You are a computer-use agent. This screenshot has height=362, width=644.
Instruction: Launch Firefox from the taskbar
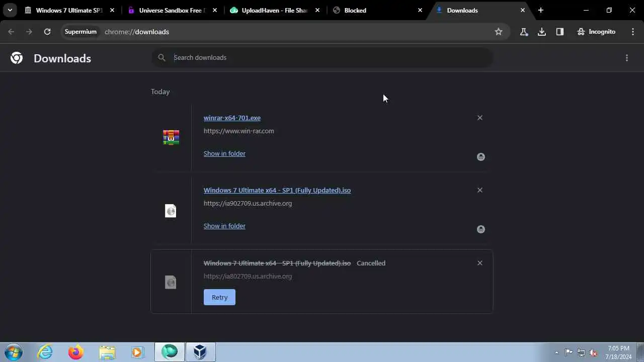click(76, 352)
